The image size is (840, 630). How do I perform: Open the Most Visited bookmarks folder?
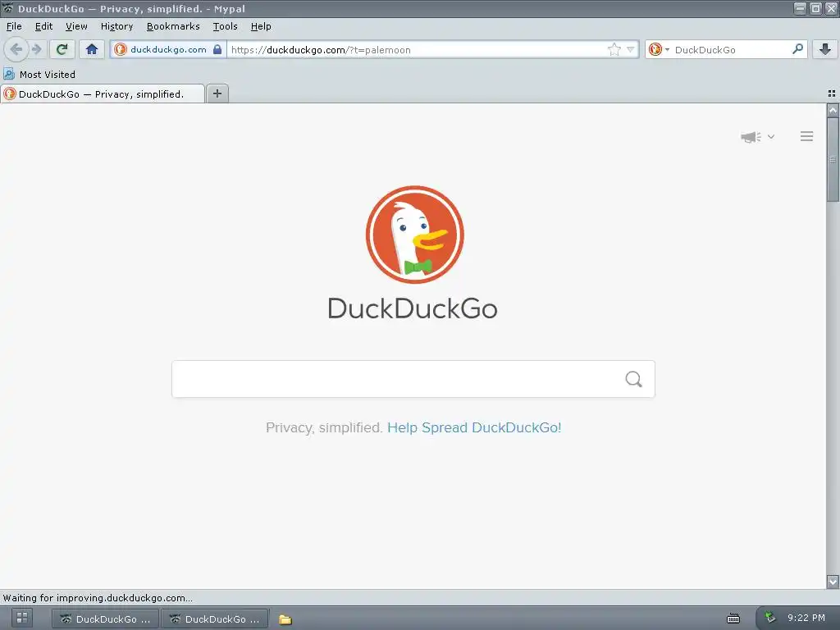click(x=39, y=75)
